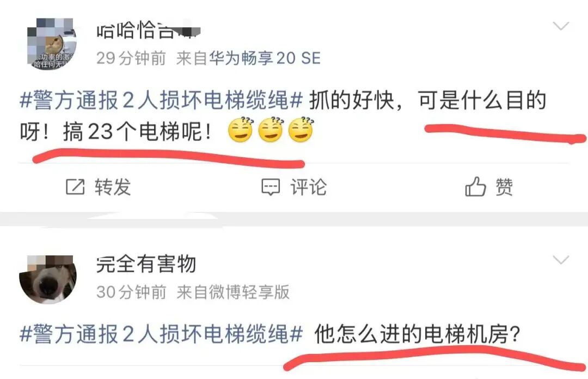Click the first thinking-face emoji
The height and width of the screenshot is (379, 588).
[x=241, y=130]
